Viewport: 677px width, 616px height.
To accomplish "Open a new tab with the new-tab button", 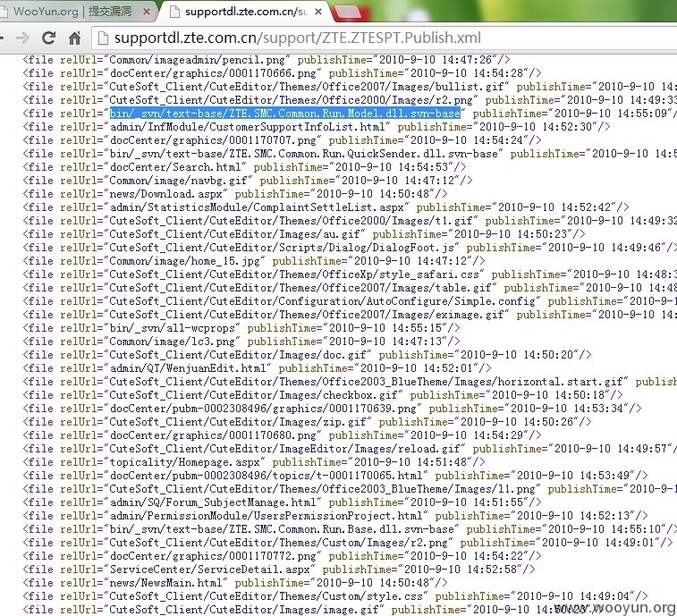I will point(348,13).
